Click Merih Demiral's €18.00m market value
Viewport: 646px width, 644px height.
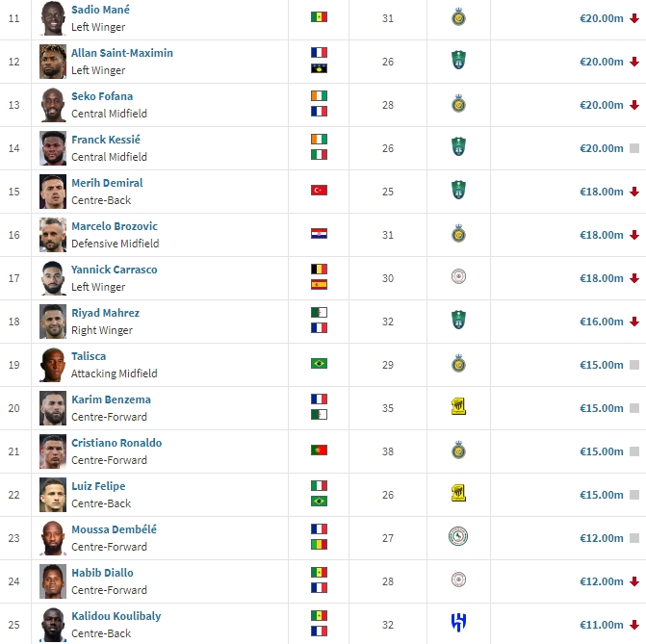(602, 192)
